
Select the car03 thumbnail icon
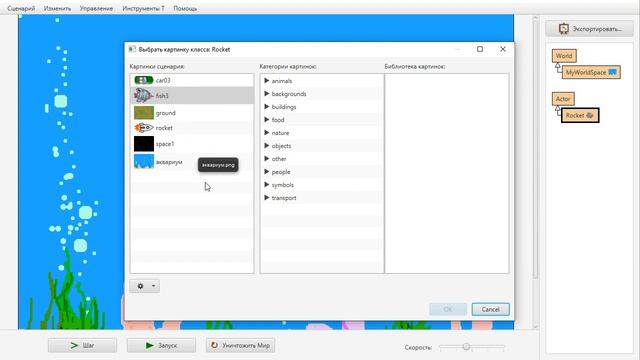pos(144,80)
